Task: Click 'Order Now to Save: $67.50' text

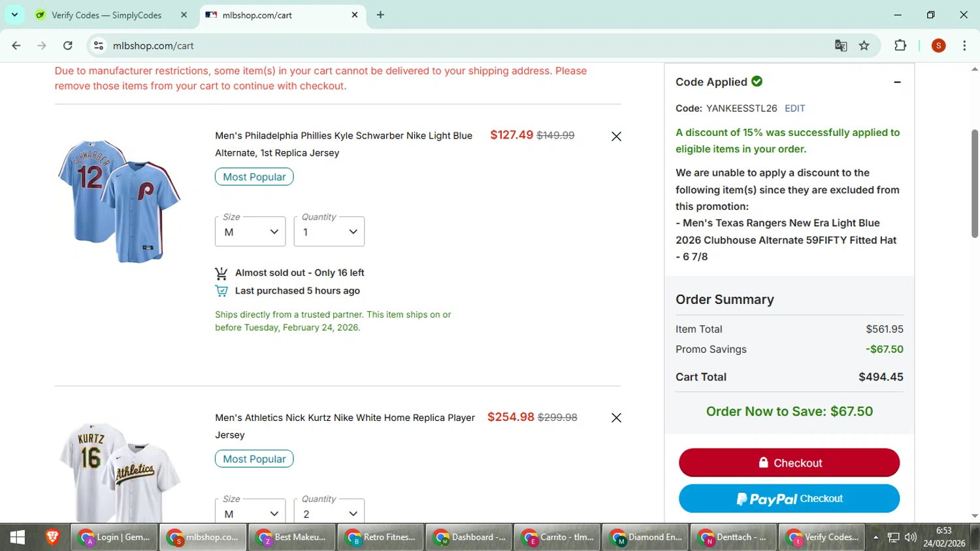Action: point(789,411)
